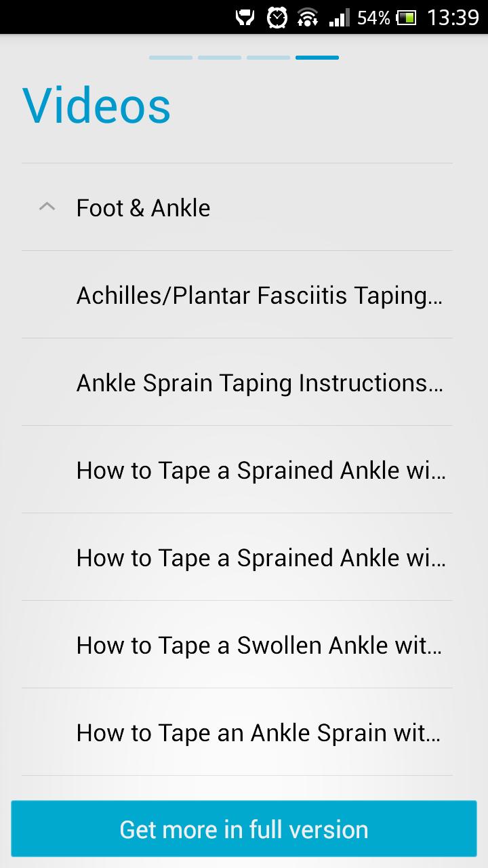
Task: Collapse the Foot & Ankle chevron arrow
Action: tap(47, 207)
